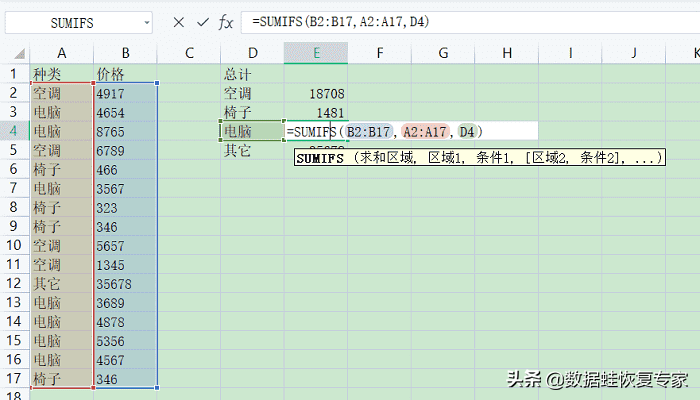This screenshot has height=400, width=700.
Task: Click 椅子 in row 6 of column A
Action: [62, 169]
